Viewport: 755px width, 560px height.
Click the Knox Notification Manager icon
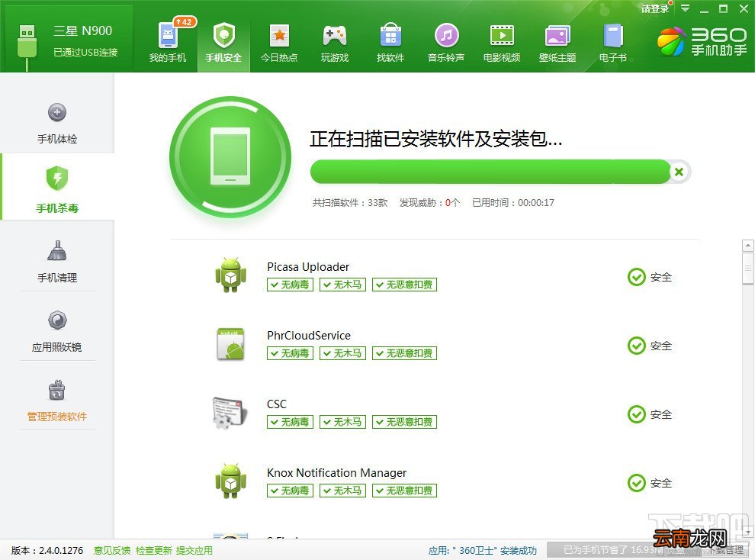230,481
